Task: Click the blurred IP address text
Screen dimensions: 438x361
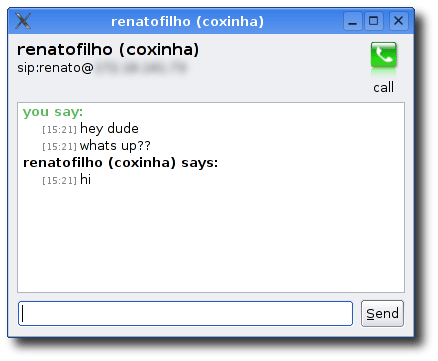Action: 141,68
